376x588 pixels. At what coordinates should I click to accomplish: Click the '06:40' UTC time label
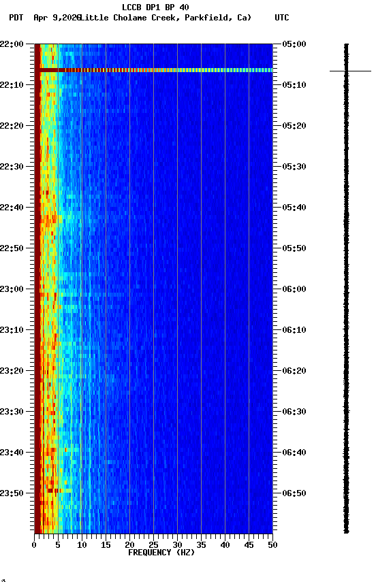tap(294, 453)
